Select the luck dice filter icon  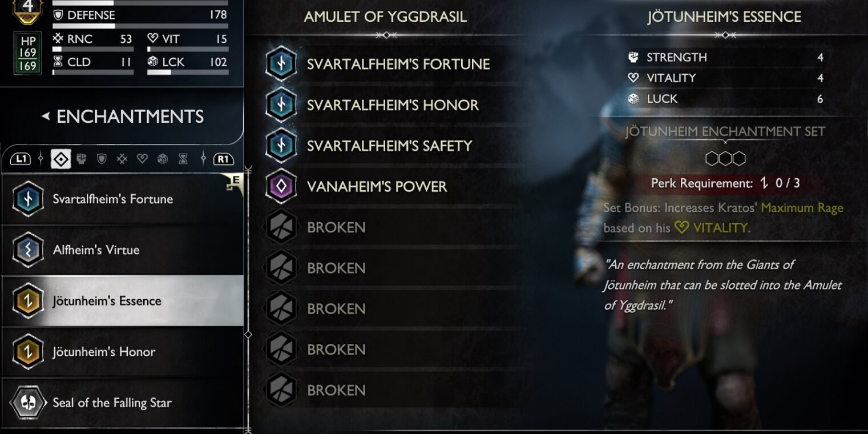(x=163, y=159)
